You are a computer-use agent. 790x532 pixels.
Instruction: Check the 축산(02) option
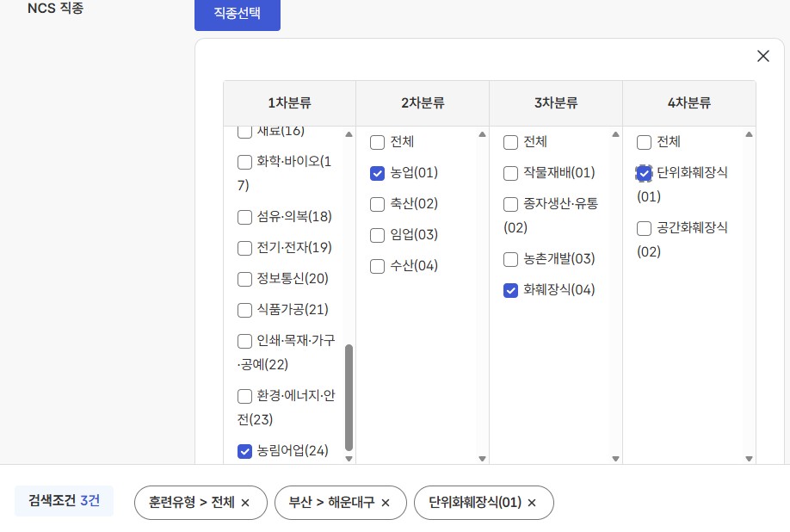[x=378, y=204]
